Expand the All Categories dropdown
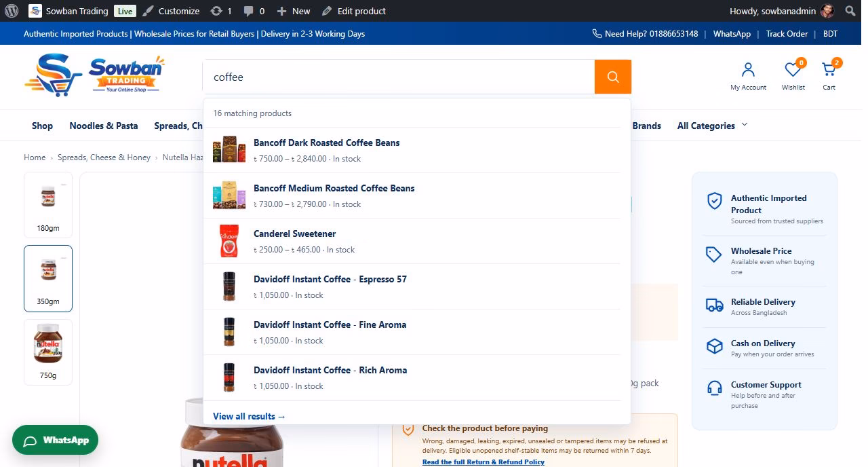Viewport: 868px width, 467px height. tap(712, 126)
